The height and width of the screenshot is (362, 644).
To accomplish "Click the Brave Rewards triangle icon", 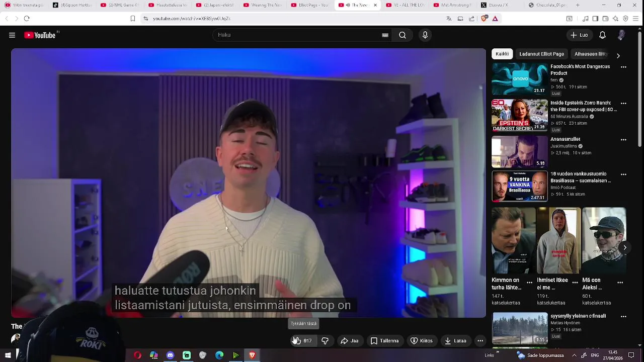I will pos(495,19).
